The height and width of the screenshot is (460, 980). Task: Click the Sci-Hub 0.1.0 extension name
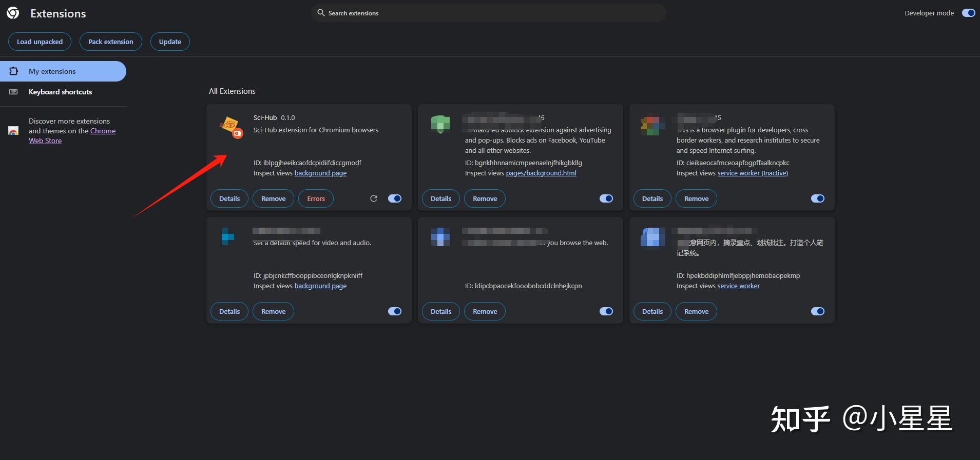pos(274,118)
